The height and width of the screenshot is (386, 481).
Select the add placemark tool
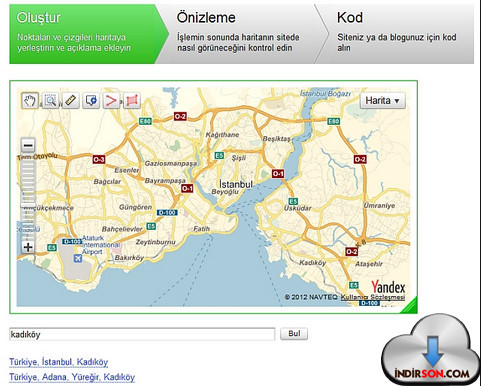point(91,100)
